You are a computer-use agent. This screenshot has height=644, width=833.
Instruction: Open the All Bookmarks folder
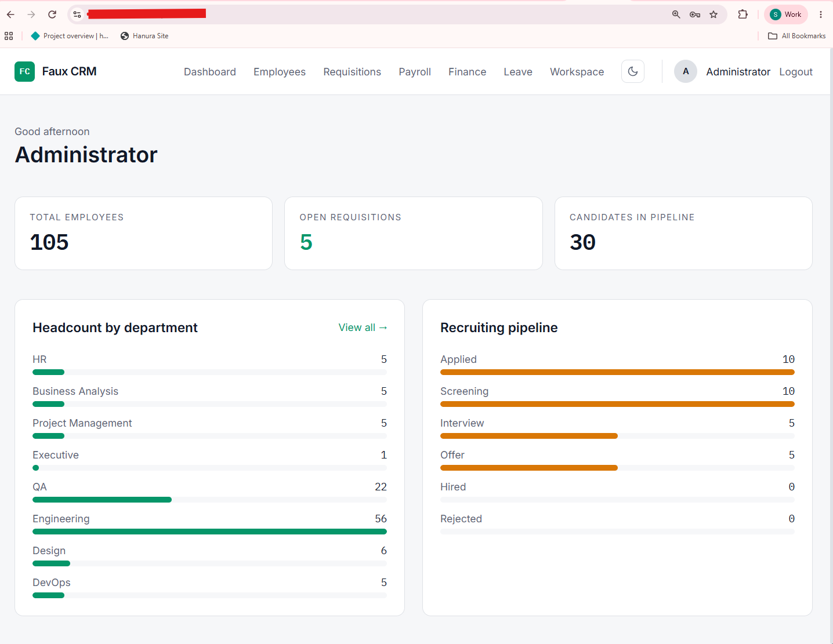(x=796, y=36)
